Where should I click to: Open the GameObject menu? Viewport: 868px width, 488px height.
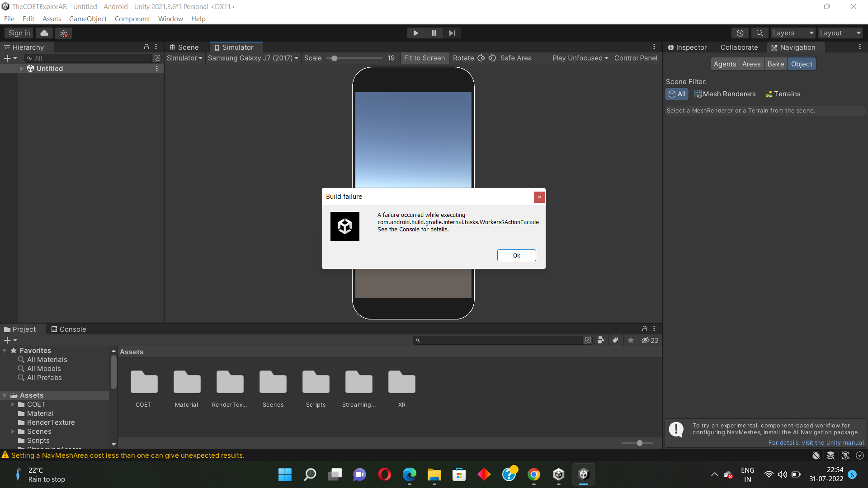pos(88,19)
